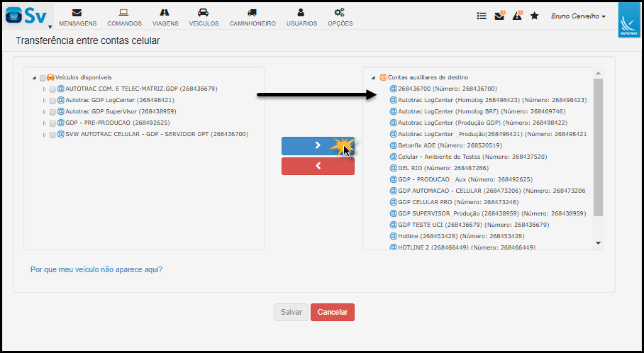Expand GDP - PRE-PRODUCAO node

click(x=45, y=123)
